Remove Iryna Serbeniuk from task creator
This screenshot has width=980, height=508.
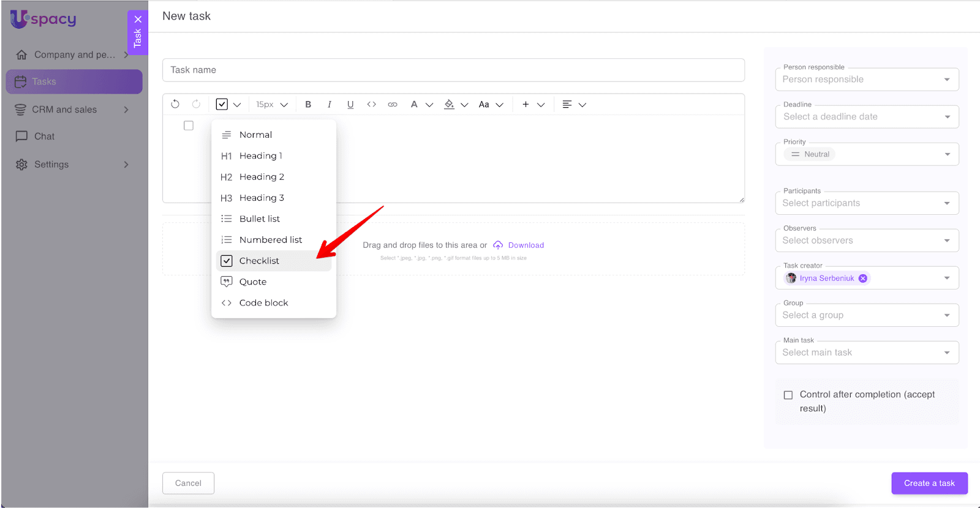pos(863,278)
